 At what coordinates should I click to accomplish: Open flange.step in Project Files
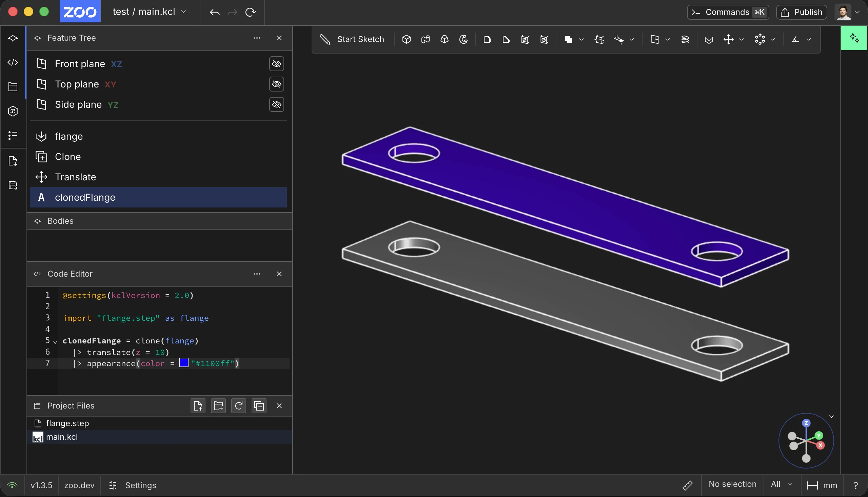coord(159,423)
